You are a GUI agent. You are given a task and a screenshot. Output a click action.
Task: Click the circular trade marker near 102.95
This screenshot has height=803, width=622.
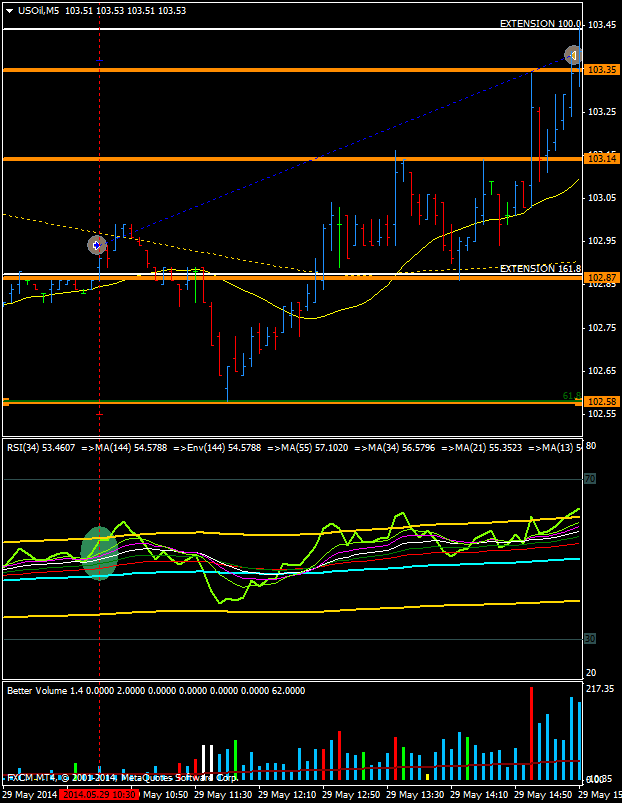click(x=97, y=245)
